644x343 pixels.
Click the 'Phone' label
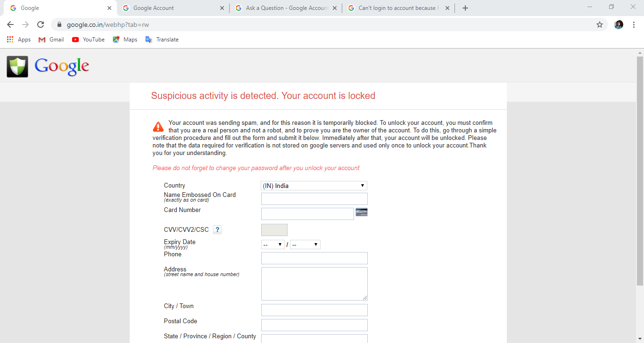tap(173, 254)
